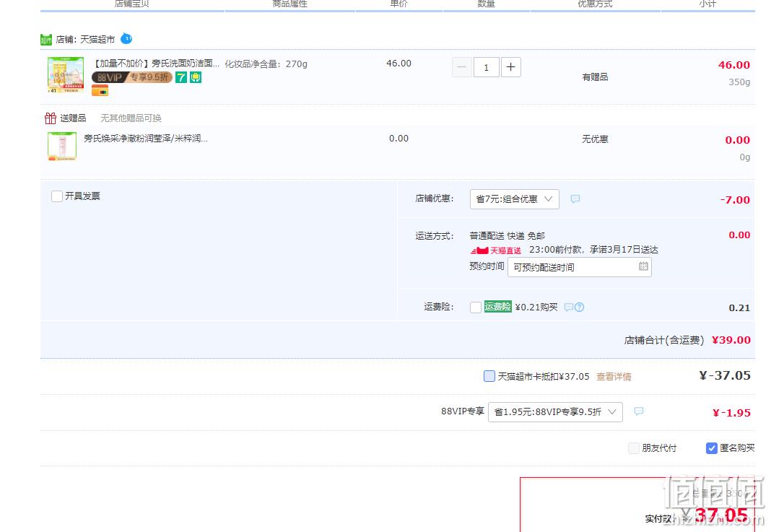Click the 有赠品 promotion text
The width and height of the screenshot is (771, 532).
coord(595,77)
